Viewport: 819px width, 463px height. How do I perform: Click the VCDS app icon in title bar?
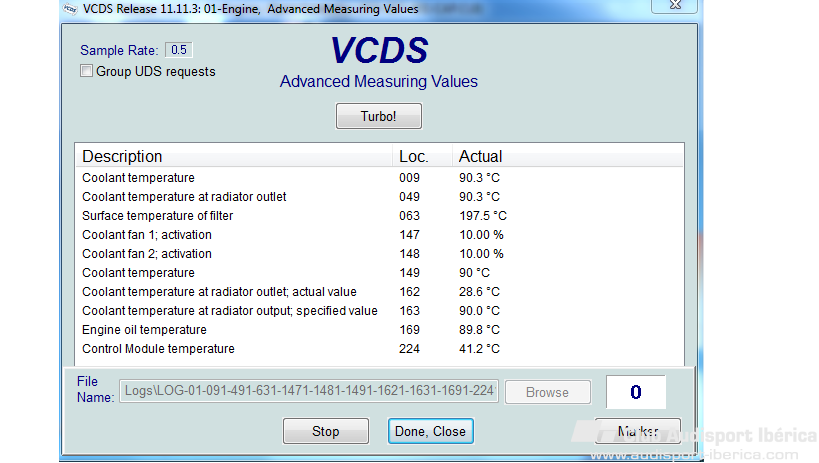(x=70, y=9)
